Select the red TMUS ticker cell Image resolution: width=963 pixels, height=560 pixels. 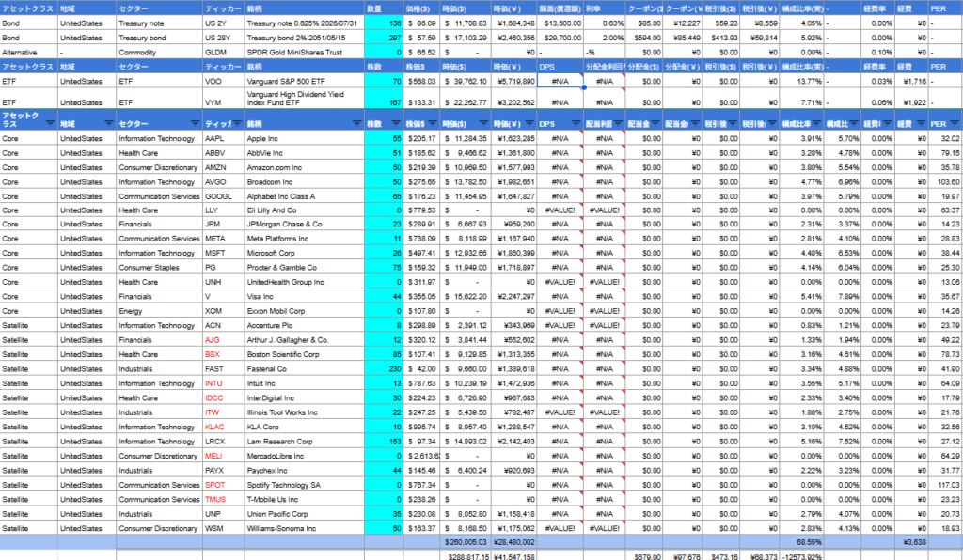tap(224, 500)
